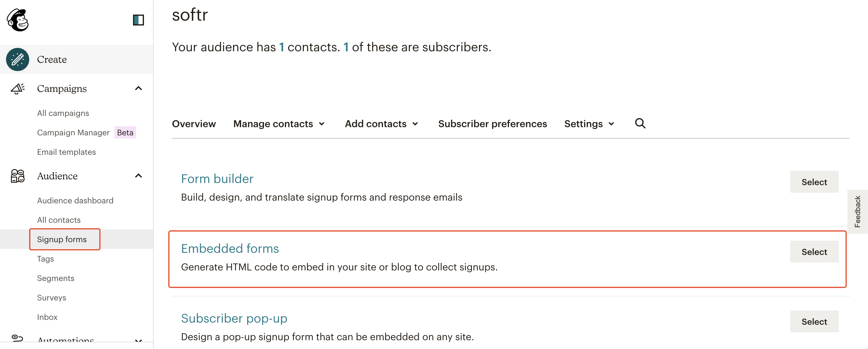Click the Audience people icon

click(x=18, y=176)
